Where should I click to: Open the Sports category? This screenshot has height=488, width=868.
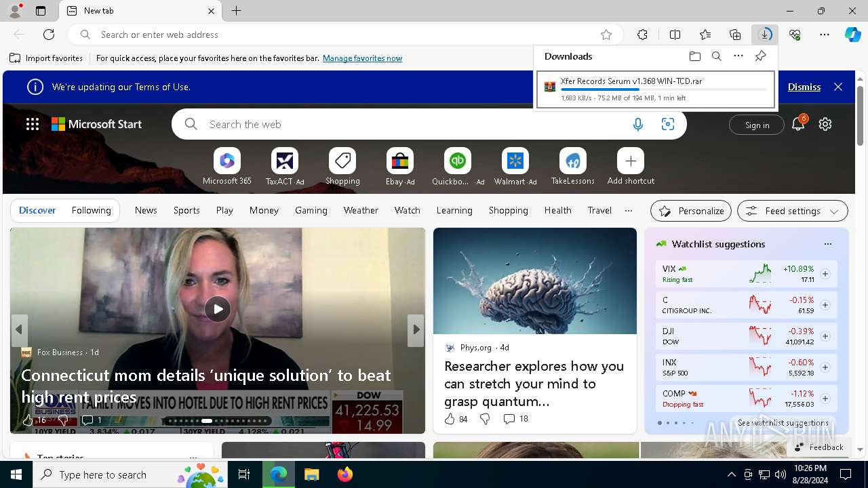click(x=186, y=211)
